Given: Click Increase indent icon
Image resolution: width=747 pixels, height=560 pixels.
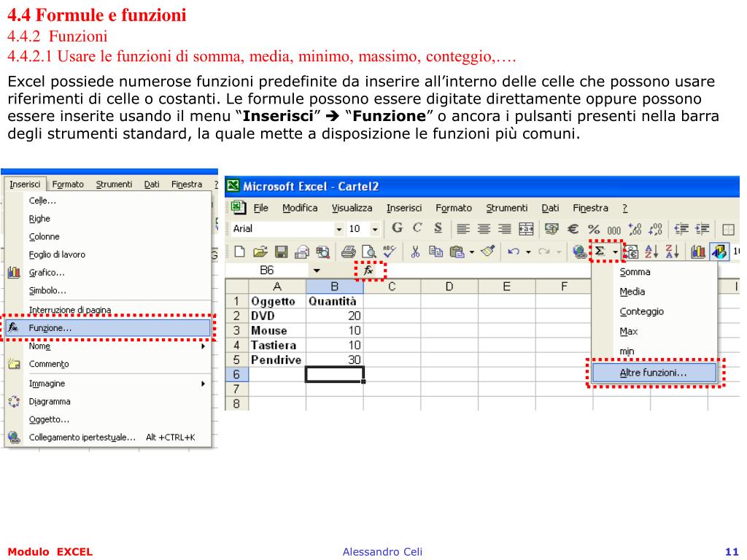Looking at the screenshot, I should click(703, 229).
